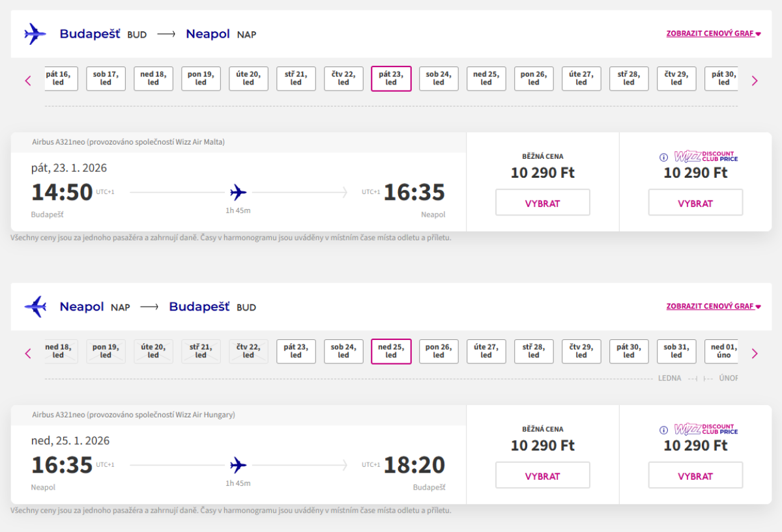Click the info icon beside outbound Wizz Discount Club price
The image size is (782, 532).
point(663,157)
